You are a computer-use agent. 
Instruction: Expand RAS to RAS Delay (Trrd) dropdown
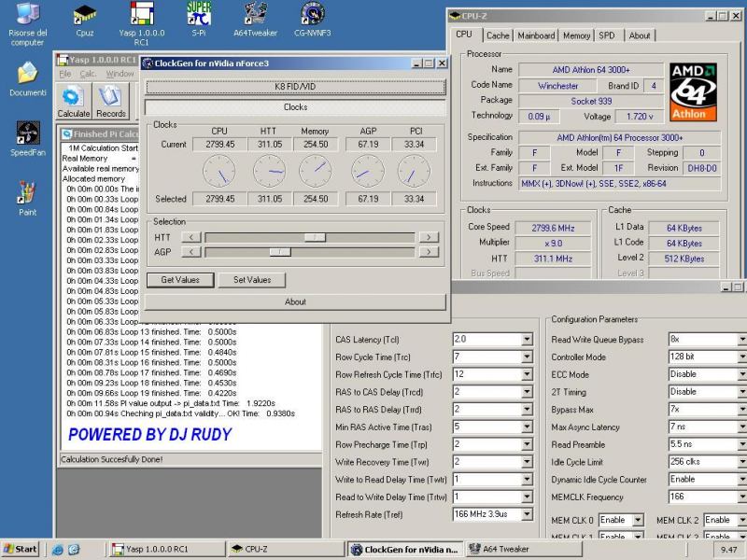pos(527,410)
